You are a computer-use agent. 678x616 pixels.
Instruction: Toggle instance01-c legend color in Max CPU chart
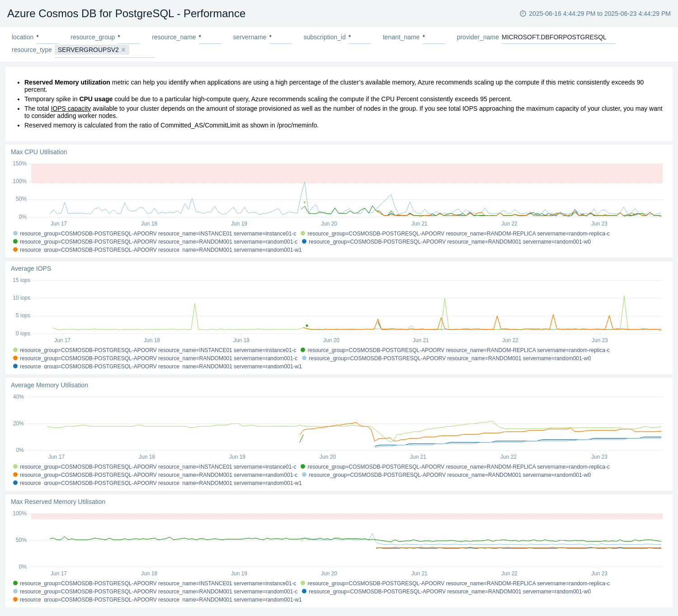15,234
